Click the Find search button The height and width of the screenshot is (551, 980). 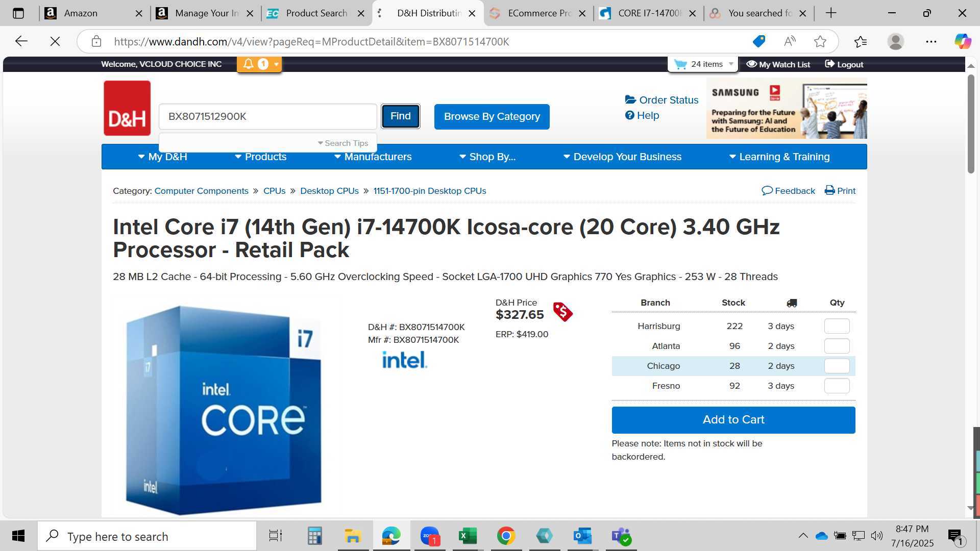tap(401, 116)
